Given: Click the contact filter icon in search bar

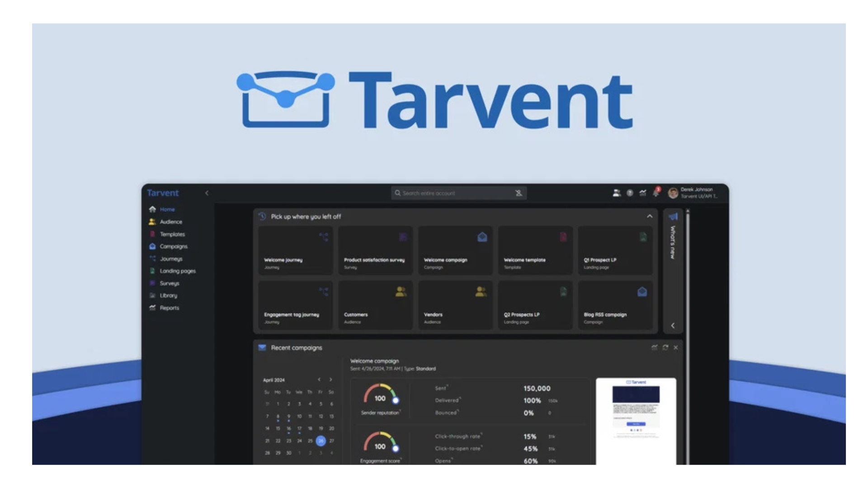Looking at the screenshot, I should 519,193.
